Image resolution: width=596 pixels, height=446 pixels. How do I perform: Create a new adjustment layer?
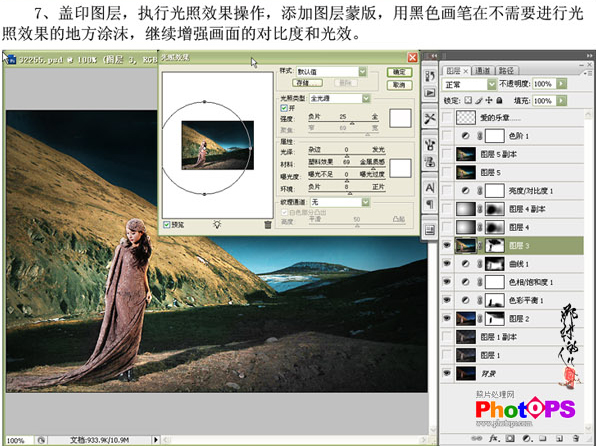(x=526, y=438)
